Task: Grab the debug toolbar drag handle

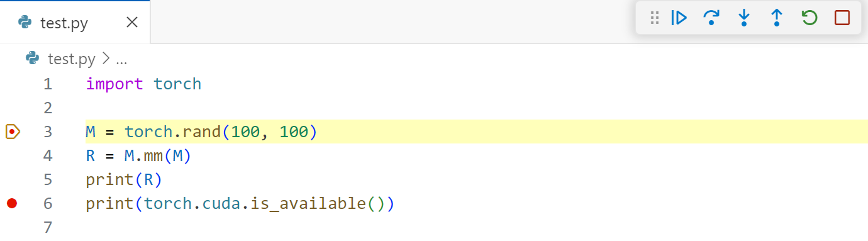Action: [x=654, y=18]
